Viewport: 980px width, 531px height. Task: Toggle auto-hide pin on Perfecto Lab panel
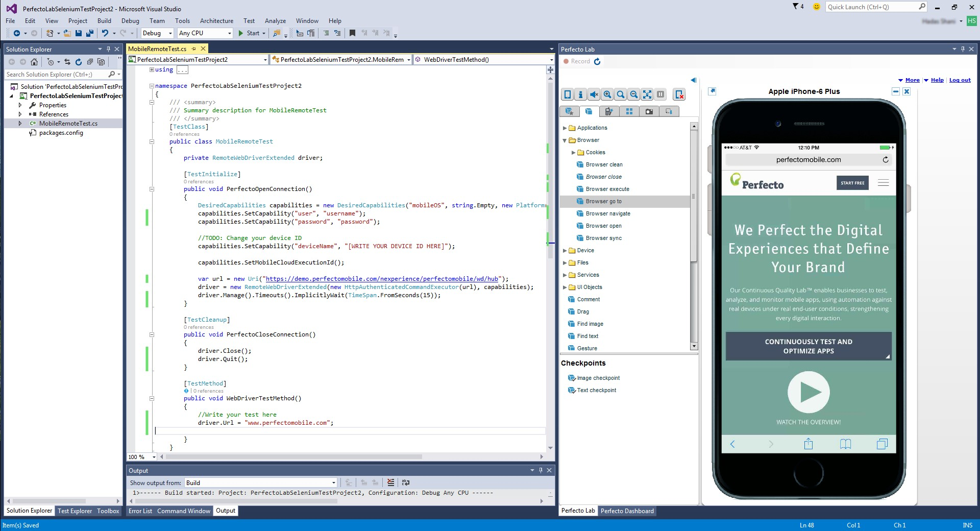click(x=963, y=49)
